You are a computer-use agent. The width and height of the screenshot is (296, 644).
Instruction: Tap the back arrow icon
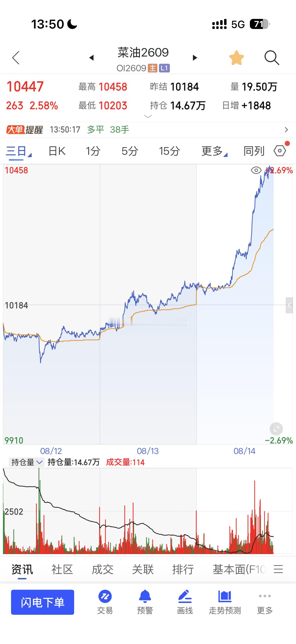click(16, 58)
